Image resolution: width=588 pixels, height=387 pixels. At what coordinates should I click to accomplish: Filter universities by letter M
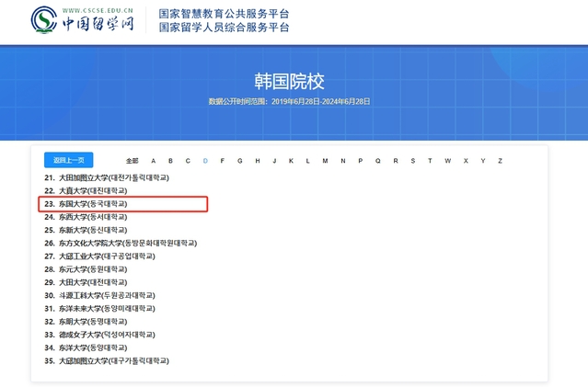point(325,161)
